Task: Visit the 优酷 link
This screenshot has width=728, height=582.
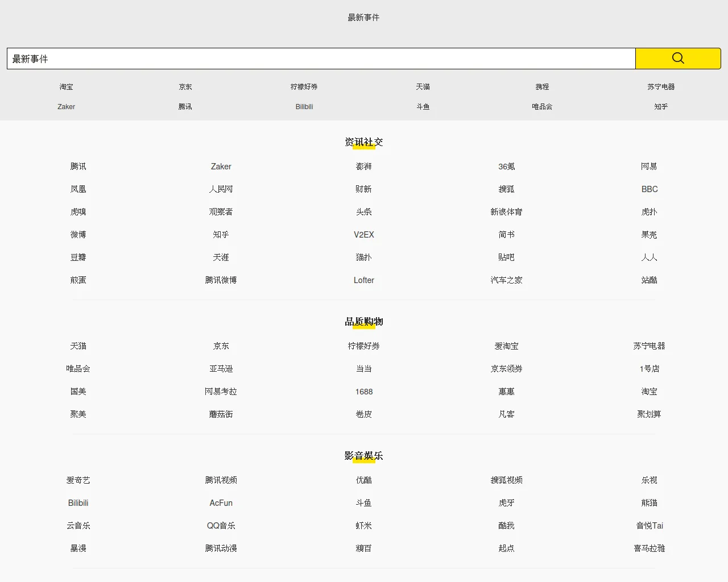Action: coord(364,480)
